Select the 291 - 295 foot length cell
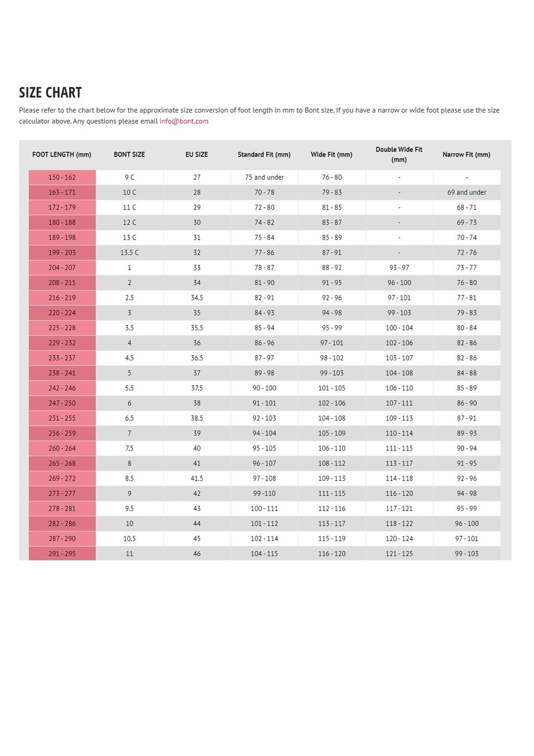Screen dimensions: 534x756 62,553
